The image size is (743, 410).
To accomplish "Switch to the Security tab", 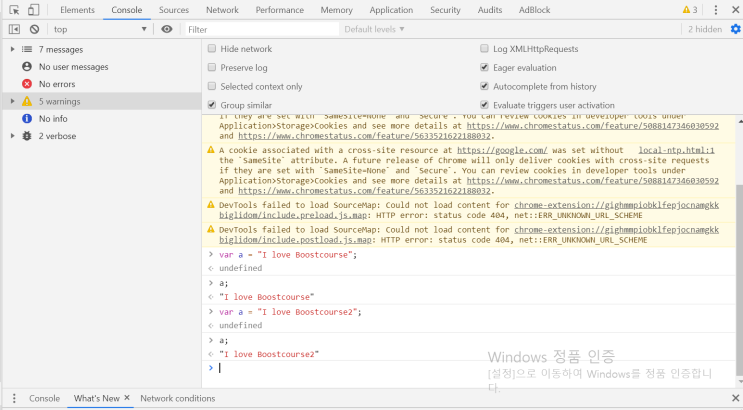I will (445, 10).
